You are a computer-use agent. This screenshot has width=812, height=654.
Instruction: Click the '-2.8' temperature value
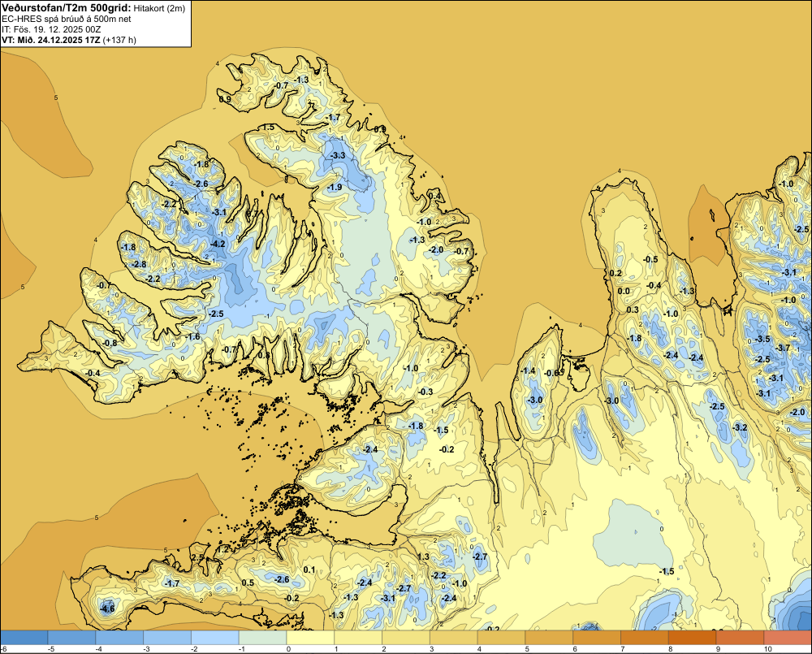pyautogui.click(x=139, y=264)
